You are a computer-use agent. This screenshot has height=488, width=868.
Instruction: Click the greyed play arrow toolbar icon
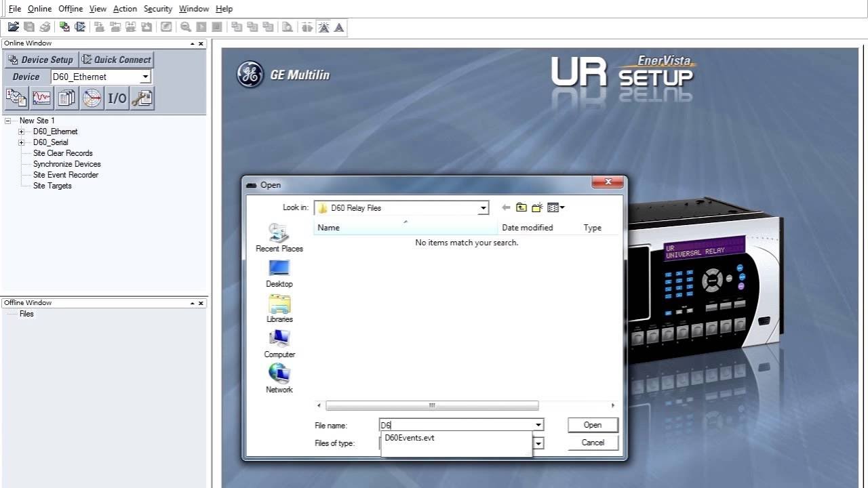(201, 27)
